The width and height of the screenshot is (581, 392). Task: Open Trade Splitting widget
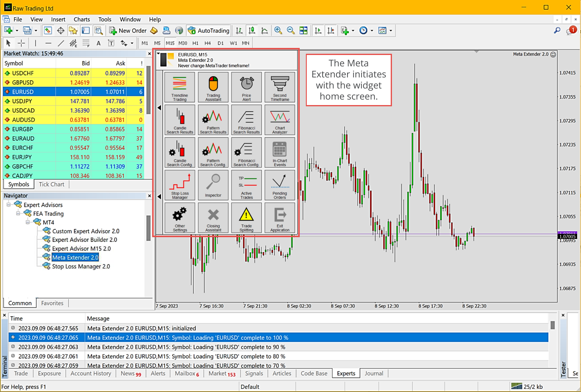246,218
